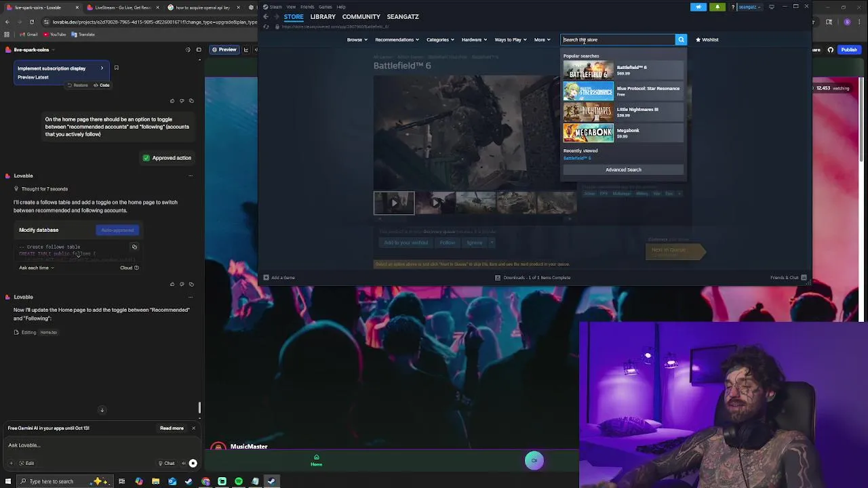The height and width of the screenshot is (488, 868).
Task: Switch to Steam COMMUNITY tab
Action: point(361,16)
